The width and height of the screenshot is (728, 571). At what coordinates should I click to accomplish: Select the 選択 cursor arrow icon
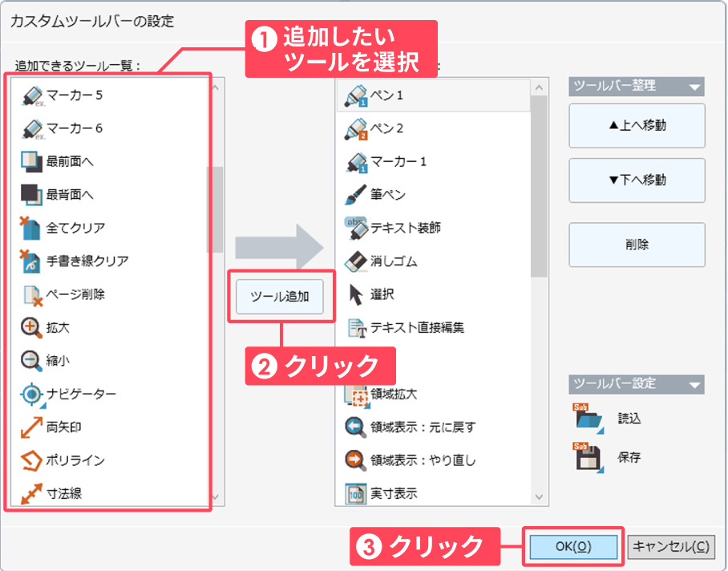point(356,295)
